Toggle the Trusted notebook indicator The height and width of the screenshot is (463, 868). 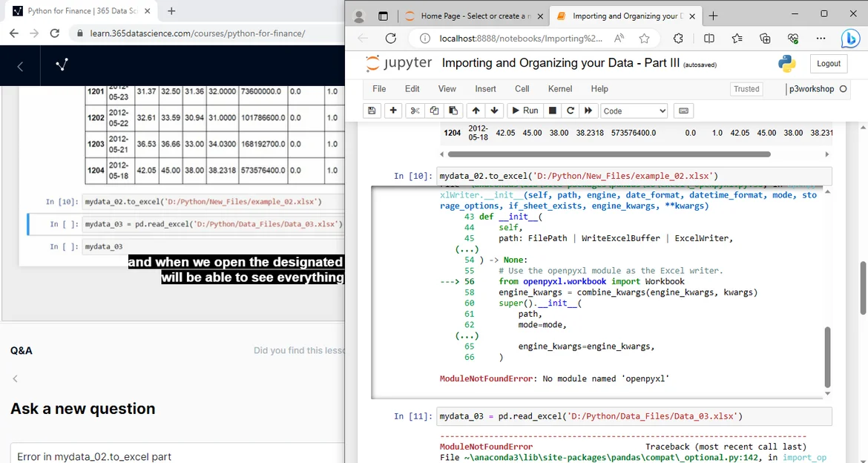746,89
